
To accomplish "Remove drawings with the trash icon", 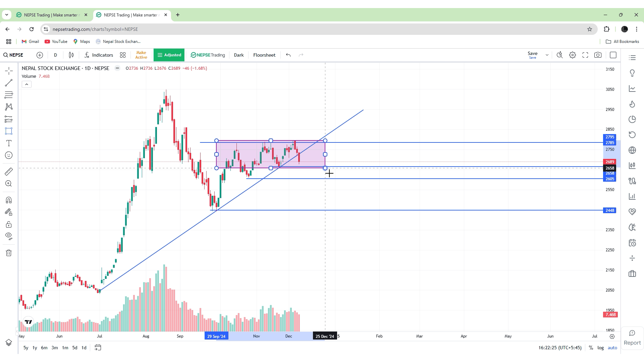I will point(9,253).
